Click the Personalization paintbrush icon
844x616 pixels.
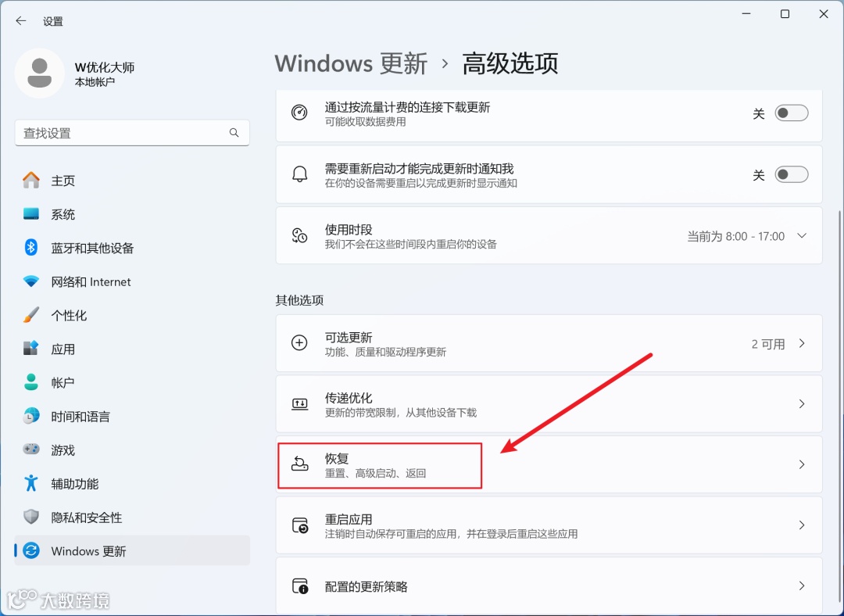click(x=31, y=315)
